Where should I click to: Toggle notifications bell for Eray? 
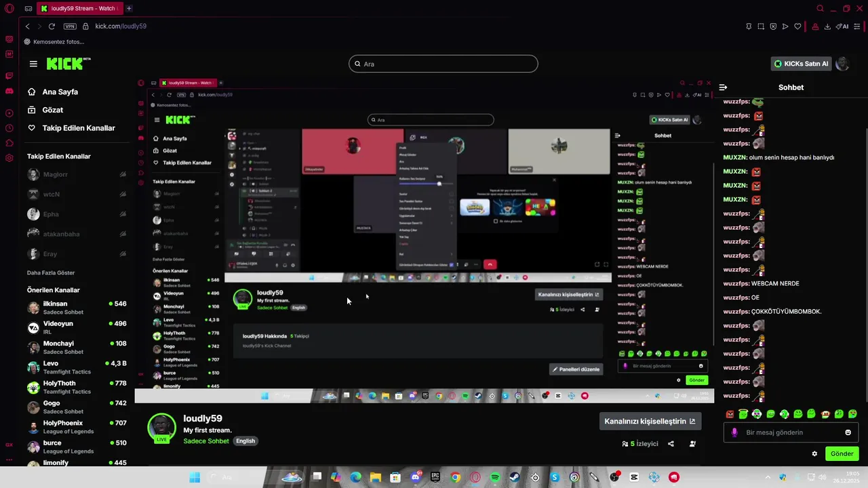tap(123, 253)
